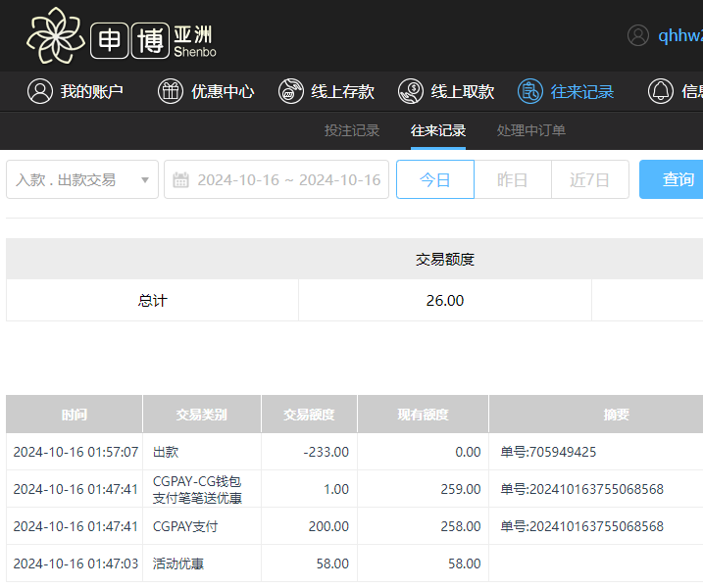Click the 时间 column header
This screenshot has width=703, height=588.
pos(75,415)
